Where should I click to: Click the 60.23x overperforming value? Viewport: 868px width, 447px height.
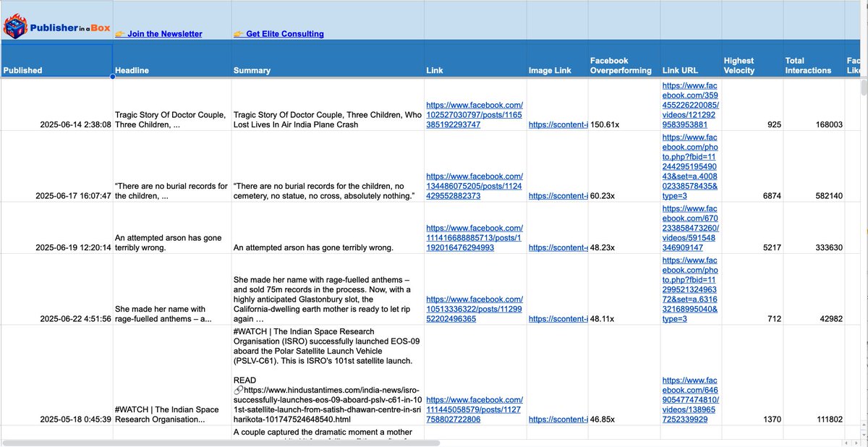[x=605, y=196]
